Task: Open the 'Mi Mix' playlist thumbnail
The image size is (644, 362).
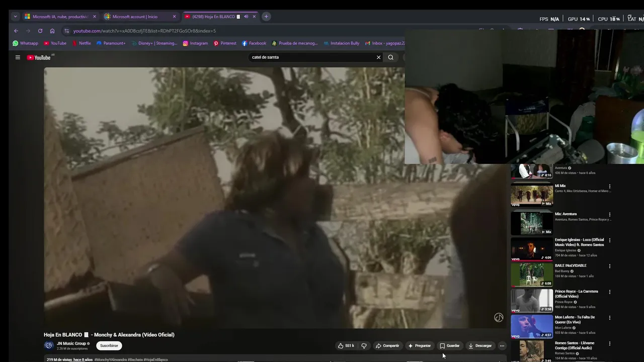Action: pos(532,195)
